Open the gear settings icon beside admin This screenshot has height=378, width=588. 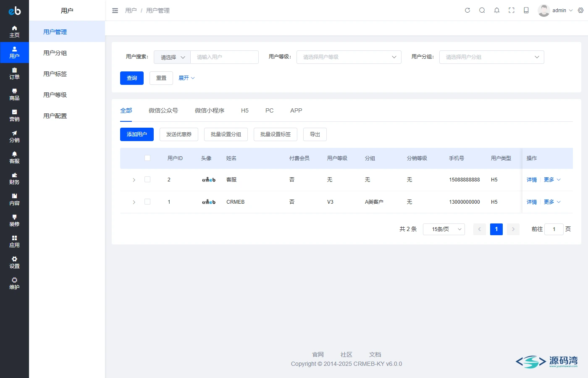(581, 10)
